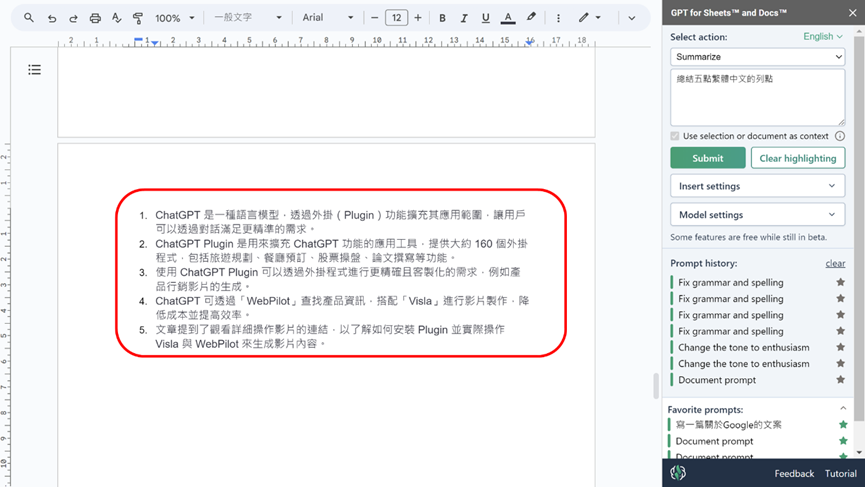Open the Summarize action dropdown
The image size is (865, 487).
757,57
